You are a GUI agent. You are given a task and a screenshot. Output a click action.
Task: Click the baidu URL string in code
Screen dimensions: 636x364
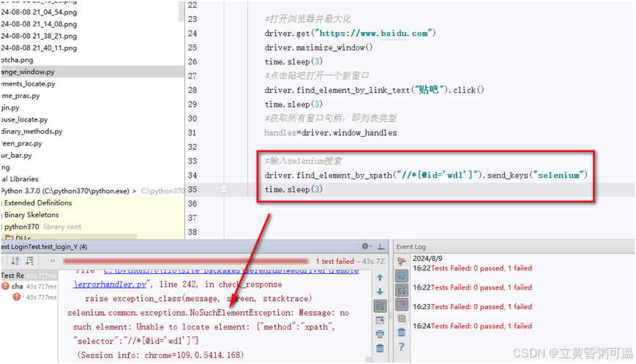coord(373,33)
